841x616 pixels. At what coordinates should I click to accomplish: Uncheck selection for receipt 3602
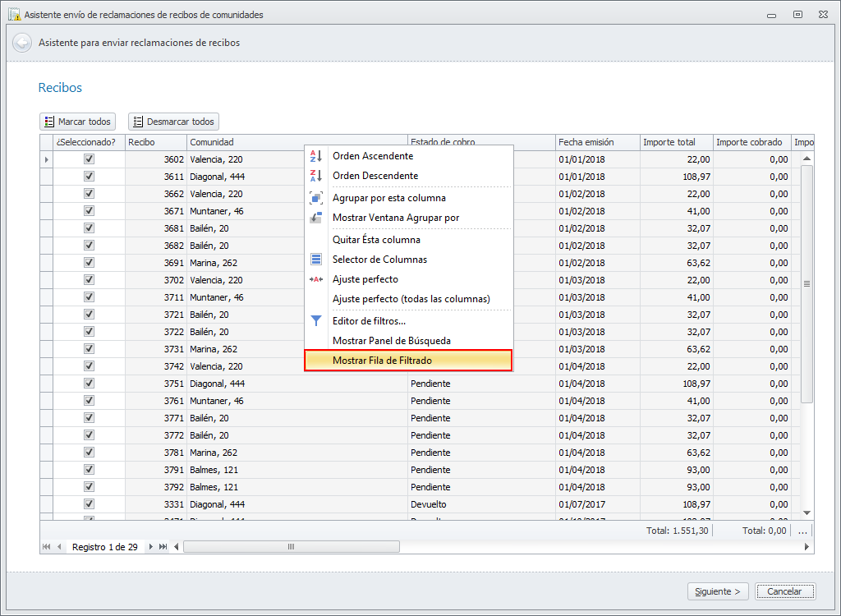coord(89,159)
